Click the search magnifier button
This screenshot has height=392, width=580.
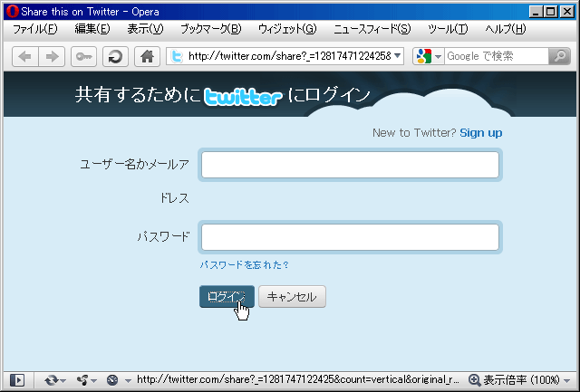[x=559, y=57]
